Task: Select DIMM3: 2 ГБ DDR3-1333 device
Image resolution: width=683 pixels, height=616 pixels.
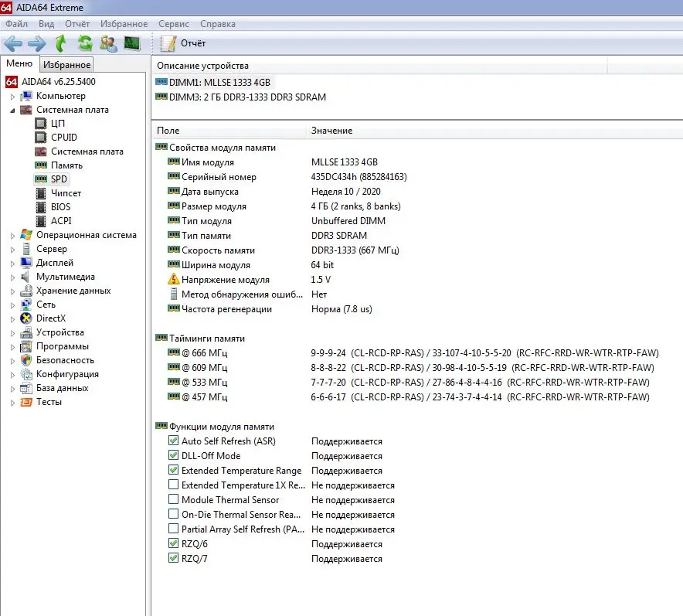Action: (x=241, y=97)
